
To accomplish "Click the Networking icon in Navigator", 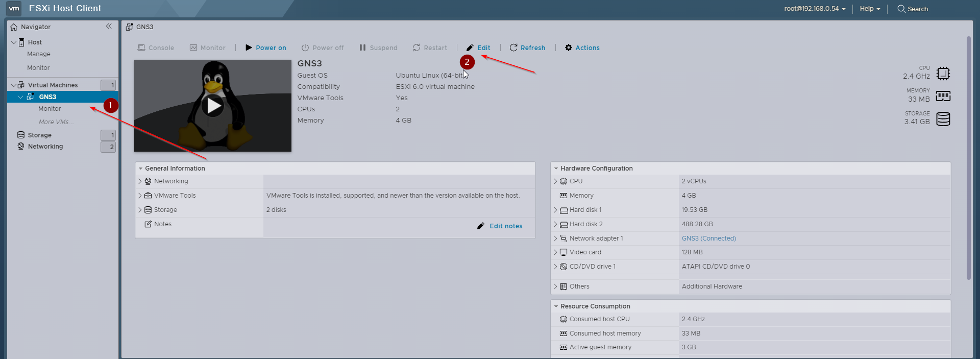I will click(21, 147).
